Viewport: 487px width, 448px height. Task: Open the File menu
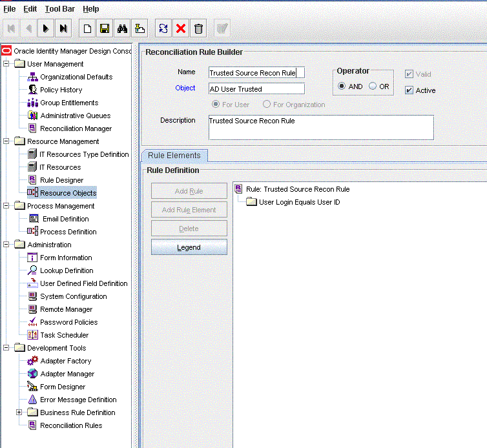tap(9, 9)
